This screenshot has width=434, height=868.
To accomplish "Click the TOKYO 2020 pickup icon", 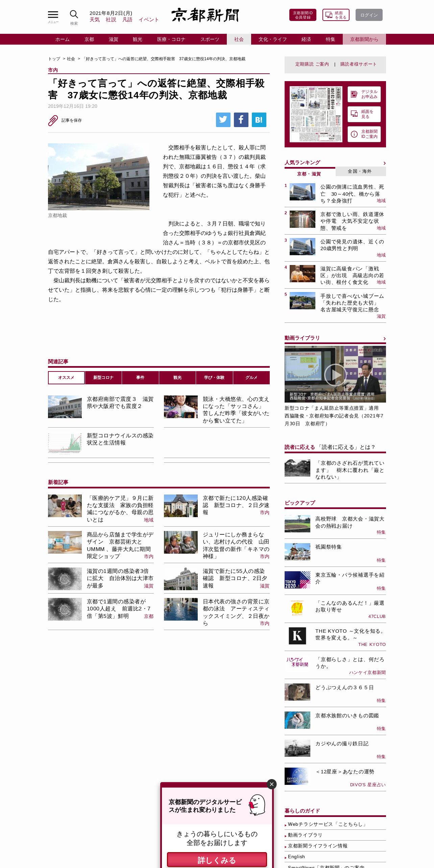I will (297, 580).
